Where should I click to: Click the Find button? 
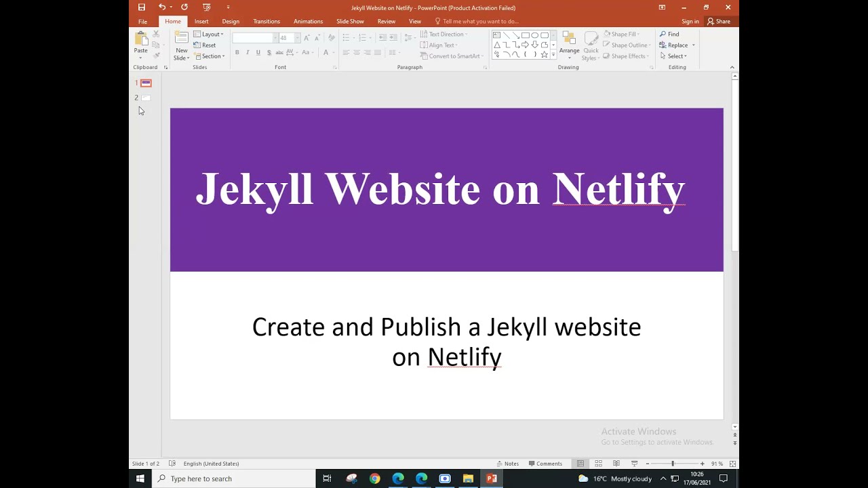click(x=669, y=35)
